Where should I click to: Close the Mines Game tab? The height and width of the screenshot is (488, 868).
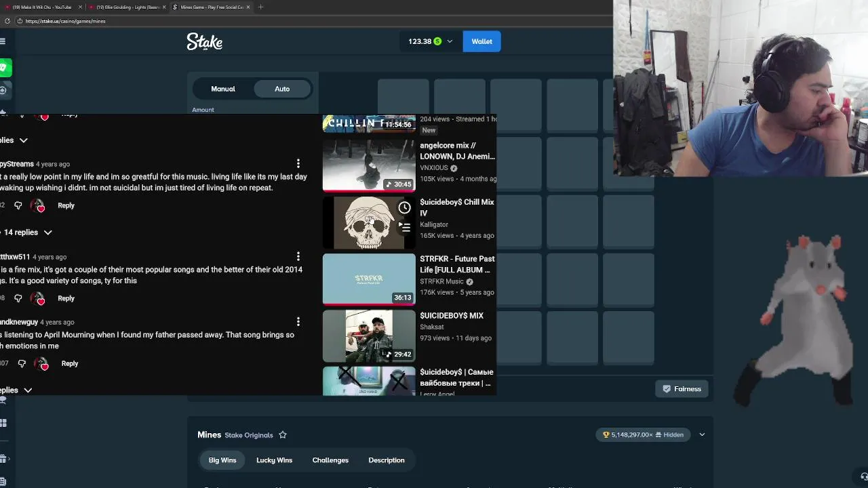click(248, 7)
